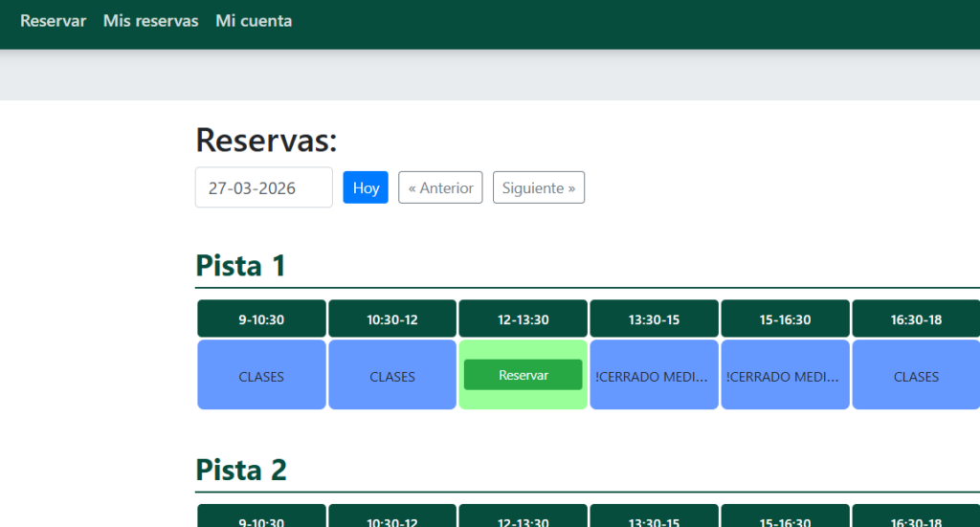
Task: Click the CERRADO slot under 13:30-15
Action: [x=654, y=376]
